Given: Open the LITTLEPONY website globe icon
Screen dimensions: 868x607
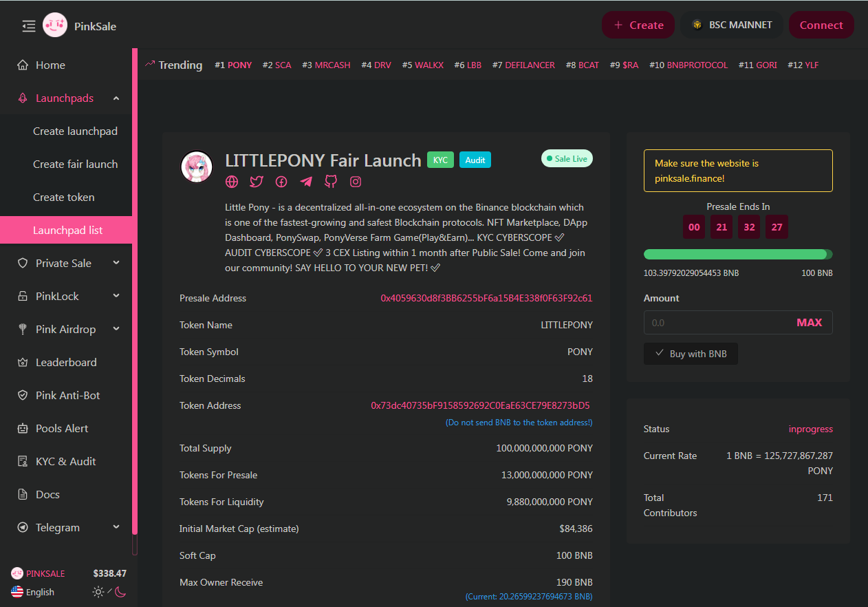Looking at the screenshot, I should (x=232, y=182).
